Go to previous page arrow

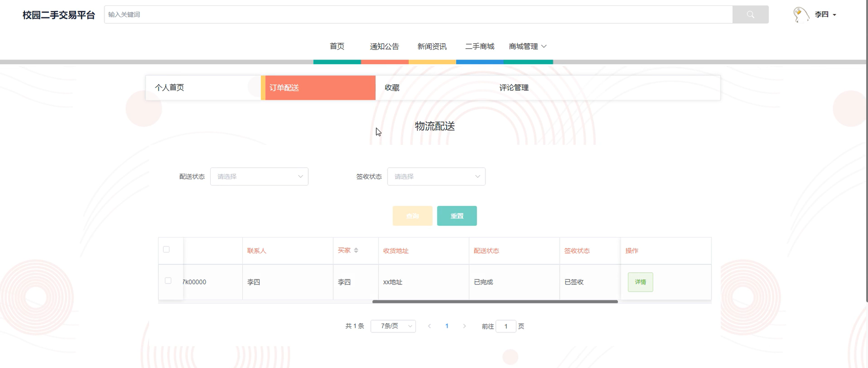429,326
